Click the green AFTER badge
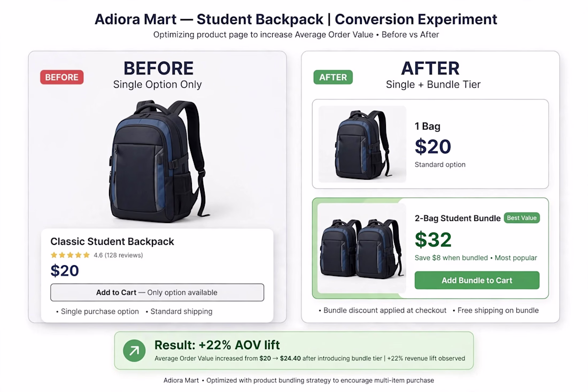 (x=333, y=77)
